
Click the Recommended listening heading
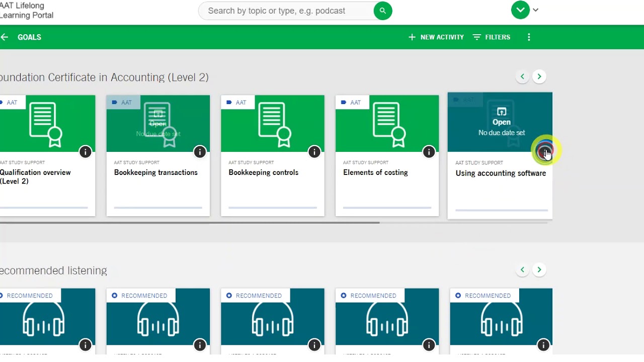pyautogui.click(x=53, y=270)
